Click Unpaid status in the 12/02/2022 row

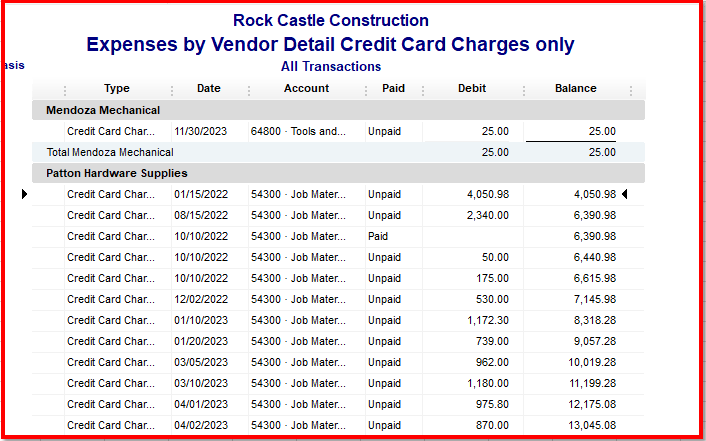pyautogui.click(x=384, y=300)
